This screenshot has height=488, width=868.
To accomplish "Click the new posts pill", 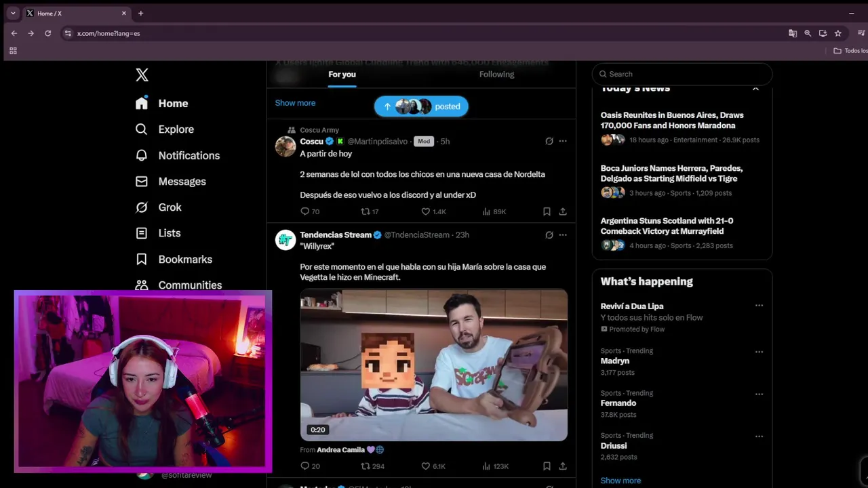I will 421,106.
